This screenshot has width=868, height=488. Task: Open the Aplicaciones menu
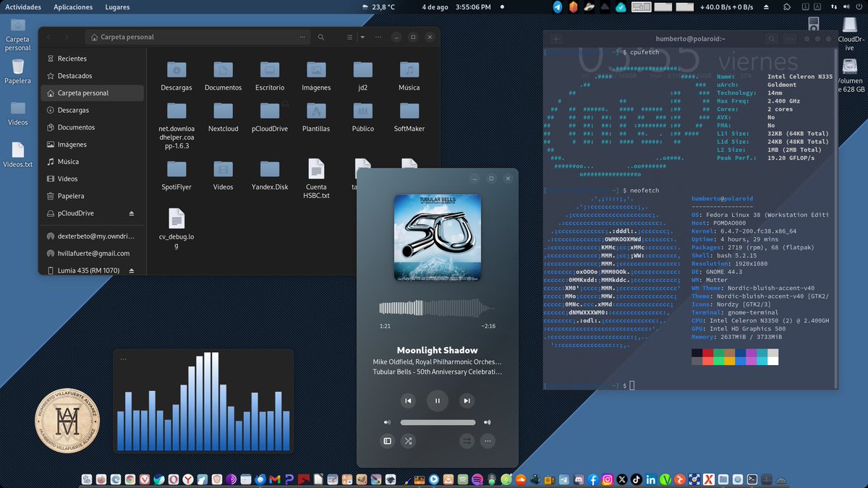(74, 7)
